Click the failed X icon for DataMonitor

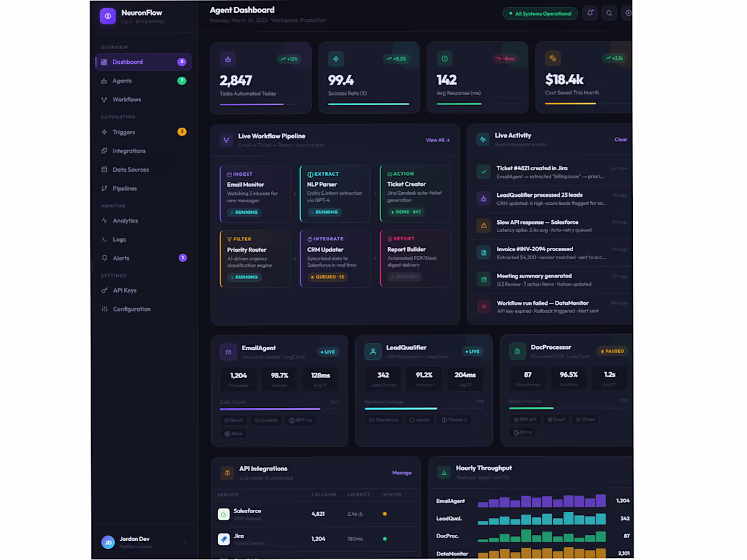coord(484,307)
